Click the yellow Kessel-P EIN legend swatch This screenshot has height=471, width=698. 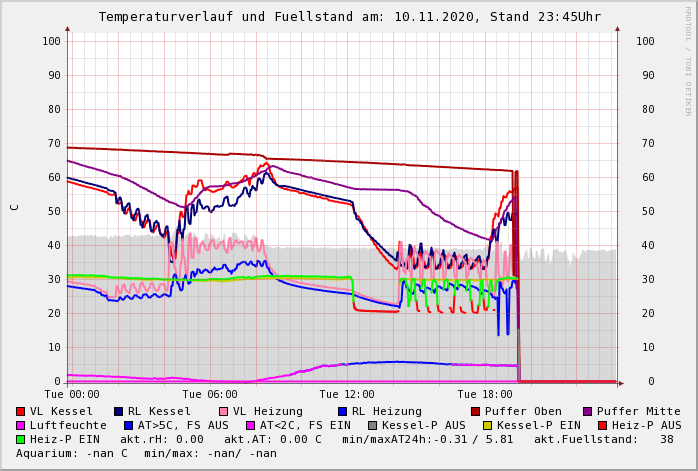point(489,425)
